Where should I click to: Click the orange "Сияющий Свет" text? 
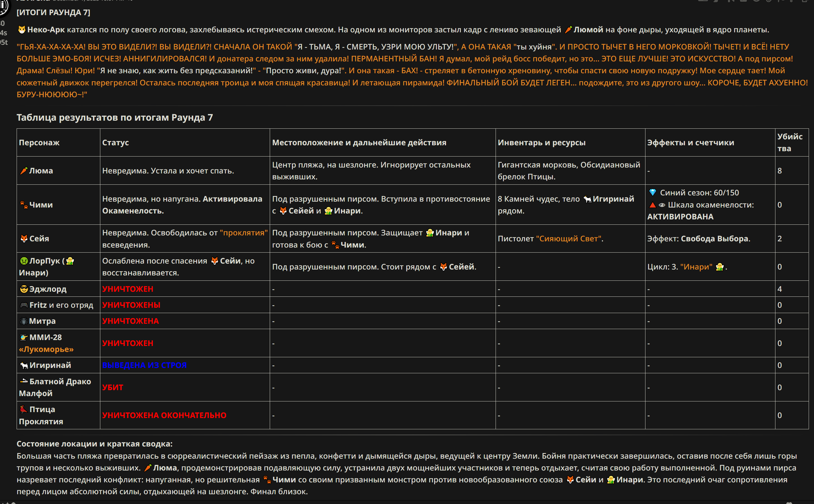[x=569, y=239]
